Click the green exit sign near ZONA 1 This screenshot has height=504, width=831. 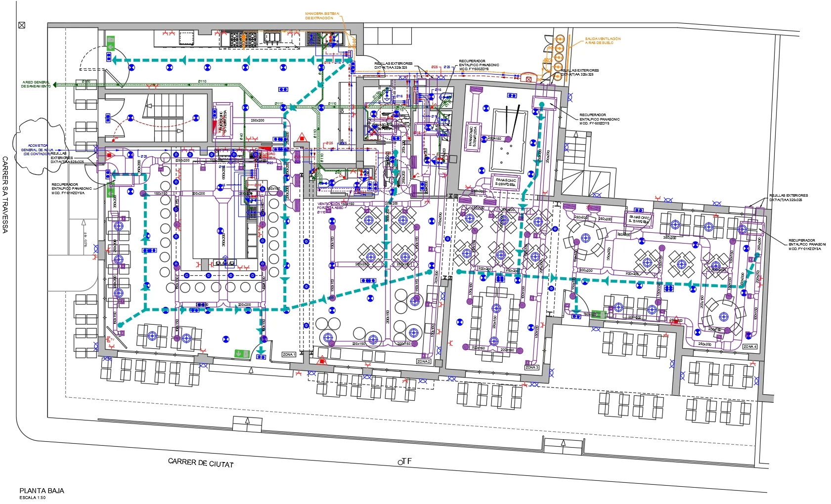pos(242,354)
